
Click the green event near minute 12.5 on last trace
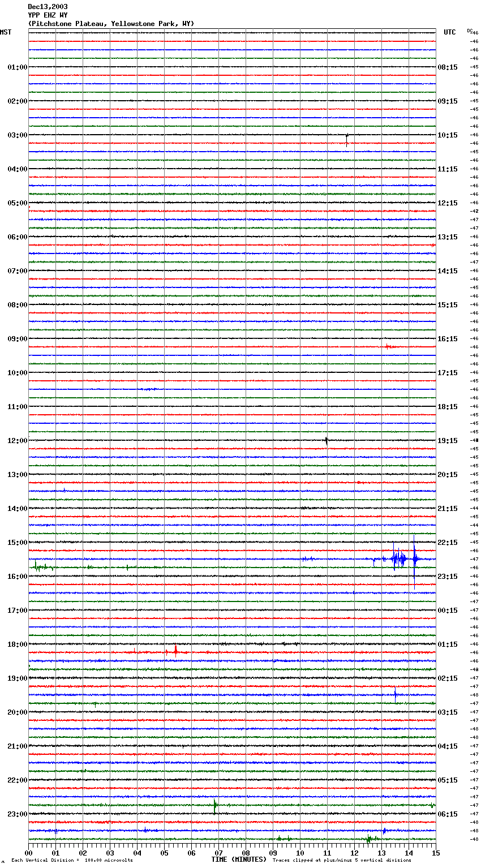[371, 839]
